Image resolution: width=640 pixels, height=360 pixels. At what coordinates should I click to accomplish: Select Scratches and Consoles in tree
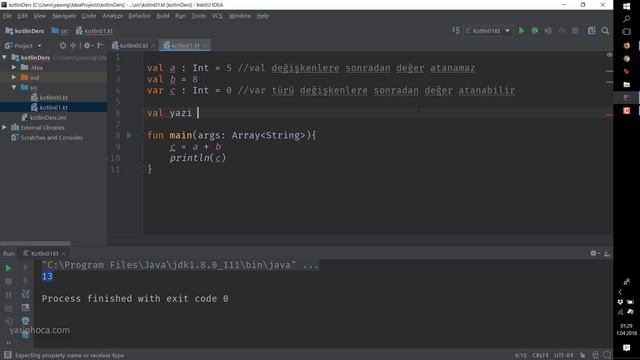[53, 138]
